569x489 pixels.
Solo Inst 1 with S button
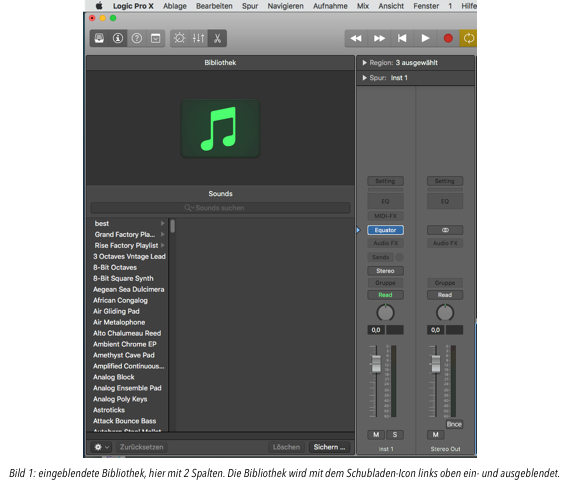click(x=395, y=435)
